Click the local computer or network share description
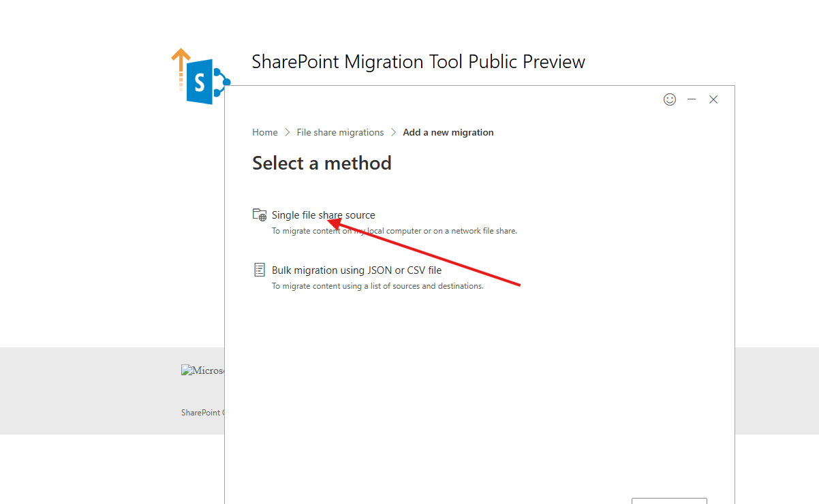The width and height of the screenshot is (819, 504). [x=395, y=231]
